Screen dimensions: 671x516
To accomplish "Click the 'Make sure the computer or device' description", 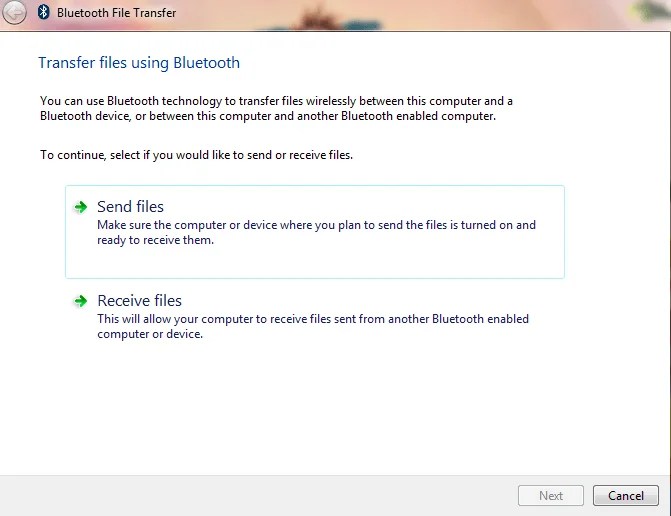I will point(316,232).
